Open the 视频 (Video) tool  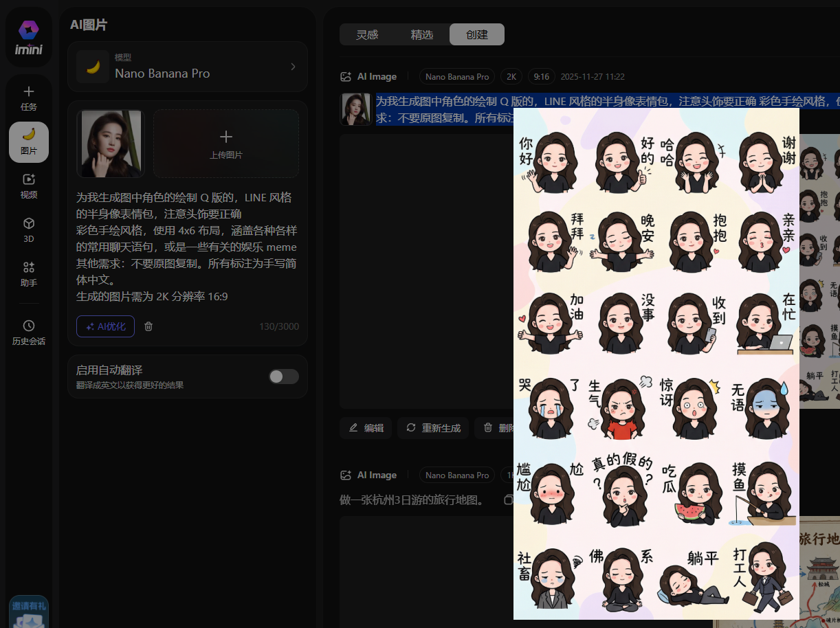coord(29,186)
